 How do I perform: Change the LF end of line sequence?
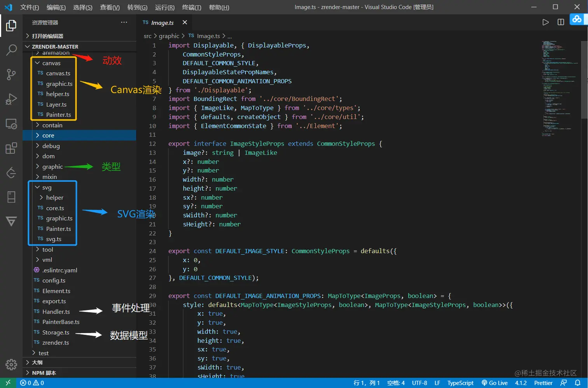click(x=437, y=383)
